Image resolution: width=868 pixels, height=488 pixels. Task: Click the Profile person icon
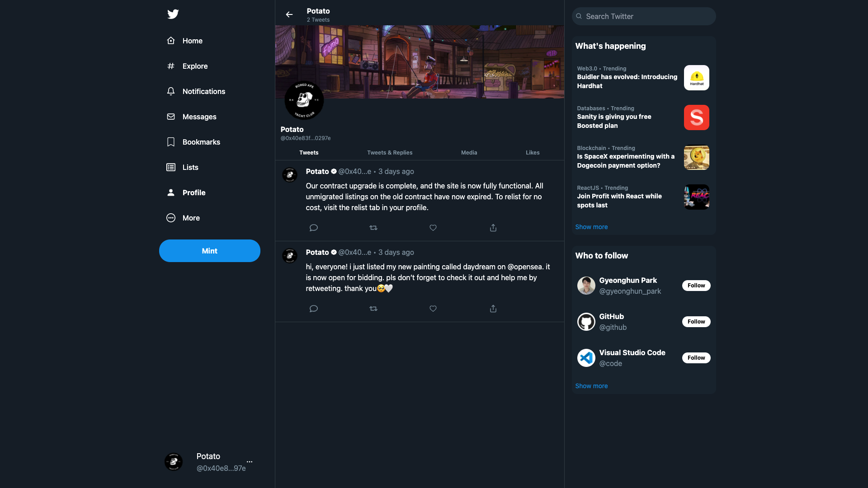171,192
